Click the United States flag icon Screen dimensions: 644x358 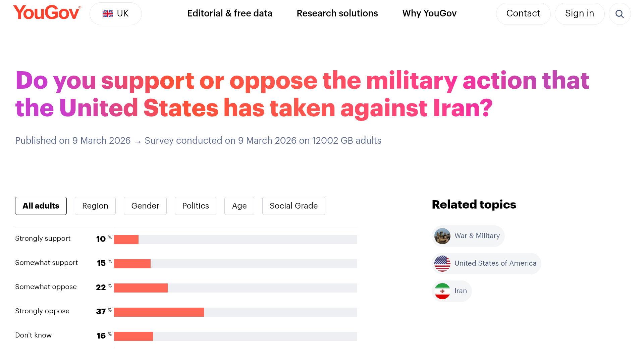point(442,263)
